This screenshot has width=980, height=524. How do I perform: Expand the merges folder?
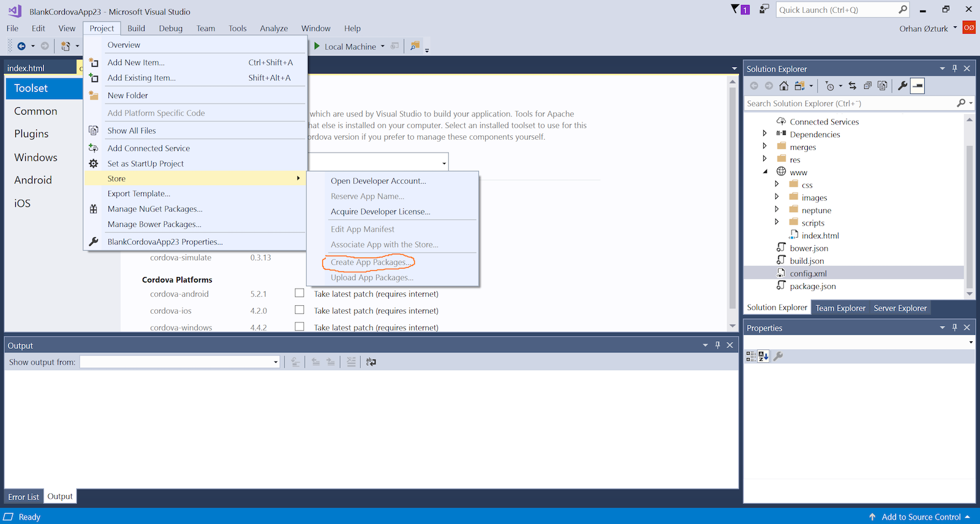pos(764,146)
